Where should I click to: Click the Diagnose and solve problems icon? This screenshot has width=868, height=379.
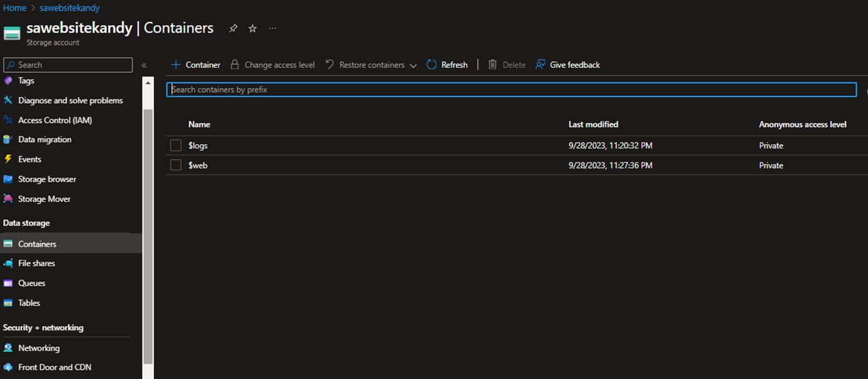pyautogui.click(x=8, y=101)
